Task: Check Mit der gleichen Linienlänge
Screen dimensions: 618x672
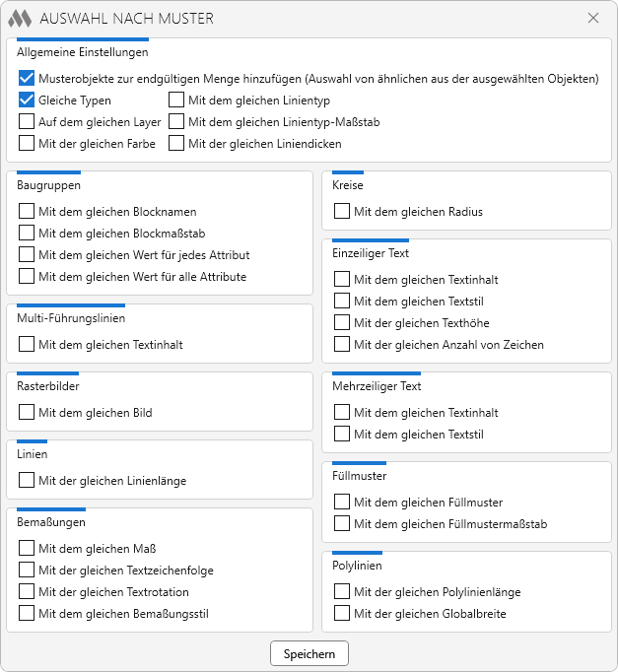Action: coord(27,480)
